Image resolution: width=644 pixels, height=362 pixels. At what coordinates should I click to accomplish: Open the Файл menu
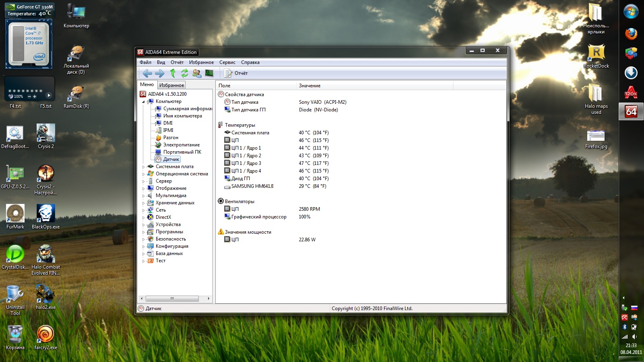145,62
